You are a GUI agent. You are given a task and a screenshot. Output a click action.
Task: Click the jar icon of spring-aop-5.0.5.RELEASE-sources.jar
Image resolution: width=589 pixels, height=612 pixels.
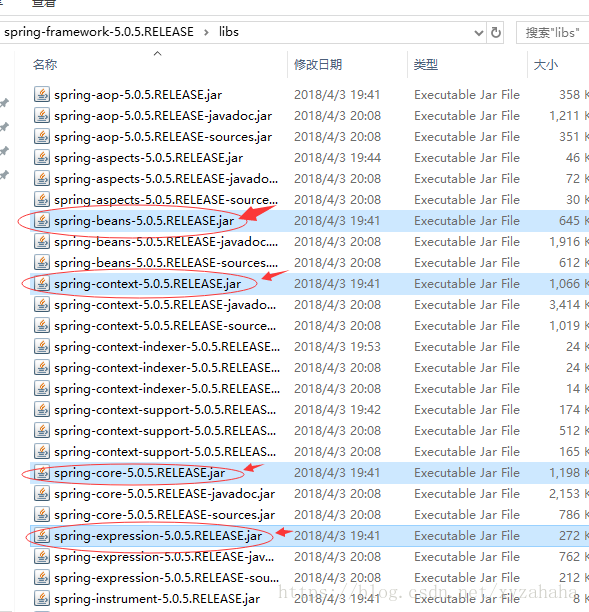[42, 137]
